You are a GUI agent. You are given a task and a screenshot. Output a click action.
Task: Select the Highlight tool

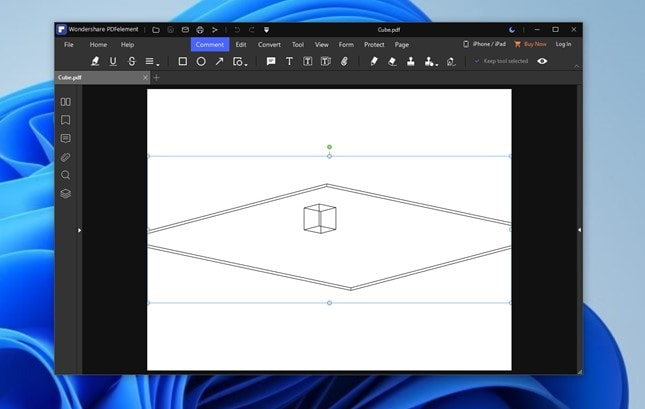[x=95, y=61]
